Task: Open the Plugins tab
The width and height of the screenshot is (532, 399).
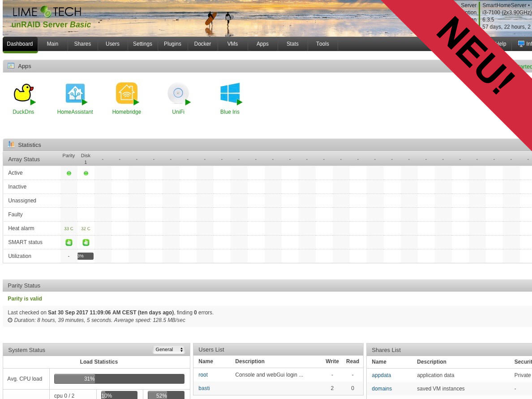Action: pyautogui.click(x=172, y=44)
